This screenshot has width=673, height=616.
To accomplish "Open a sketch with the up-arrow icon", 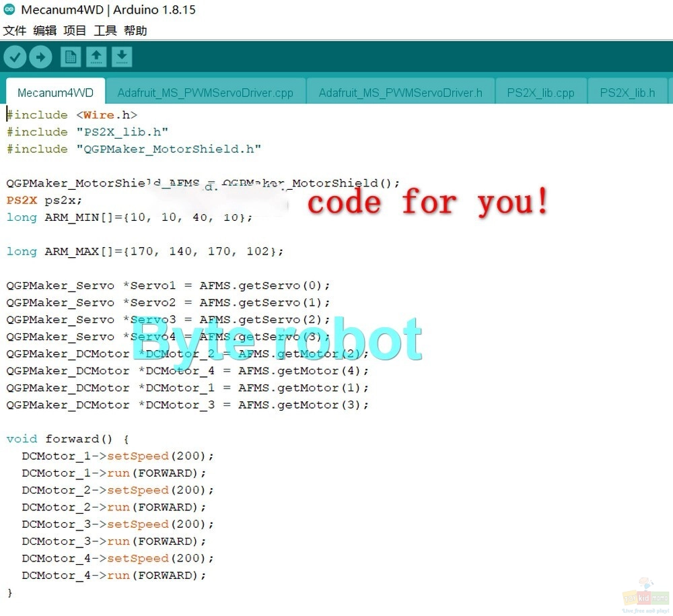I will click(x=96, y=57).
